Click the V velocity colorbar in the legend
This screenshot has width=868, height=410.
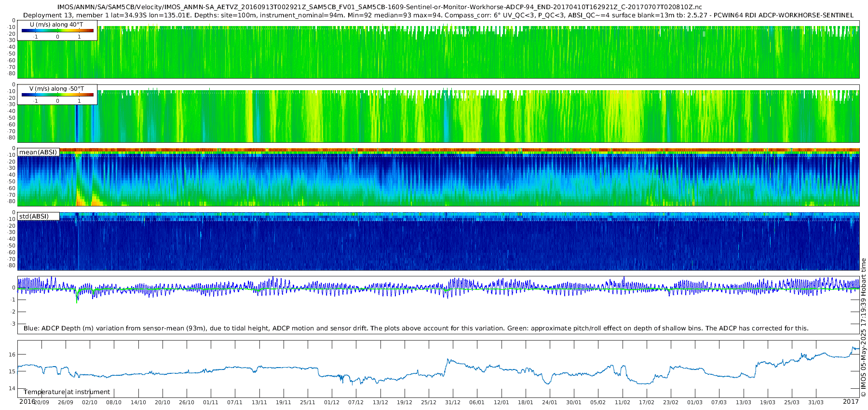tap(57, 95)
